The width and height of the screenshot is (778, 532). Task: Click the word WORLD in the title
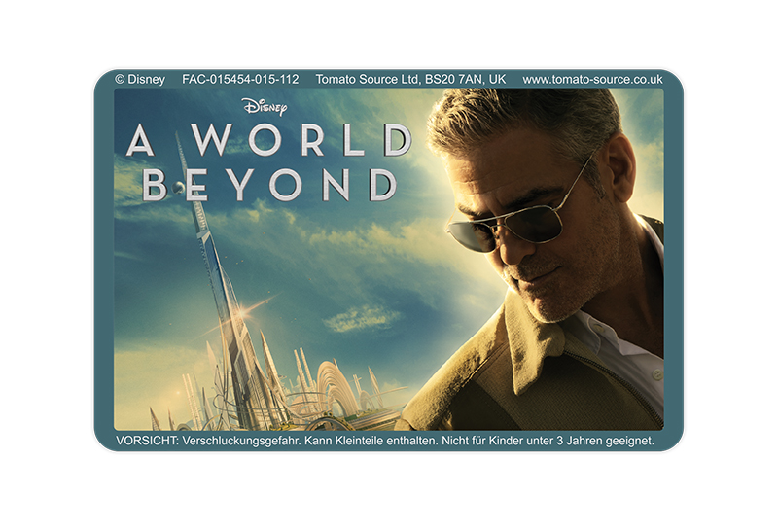click(301, 142)
